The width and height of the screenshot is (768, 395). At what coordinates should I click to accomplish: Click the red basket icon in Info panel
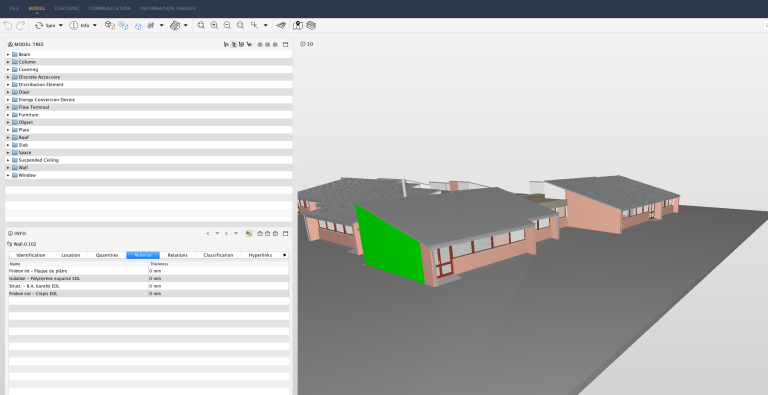pos(267,234)
